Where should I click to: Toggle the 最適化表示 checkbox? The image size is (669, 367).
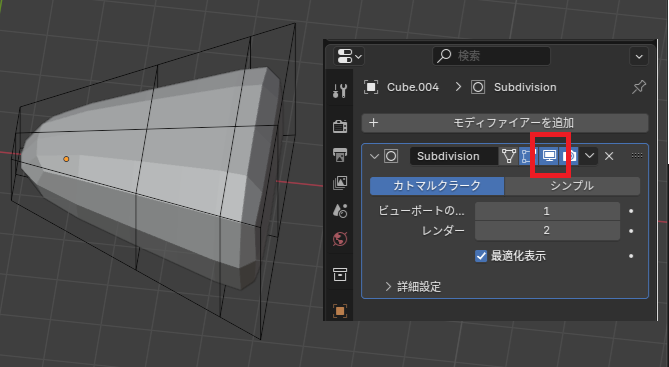click(x=481, y=256)
